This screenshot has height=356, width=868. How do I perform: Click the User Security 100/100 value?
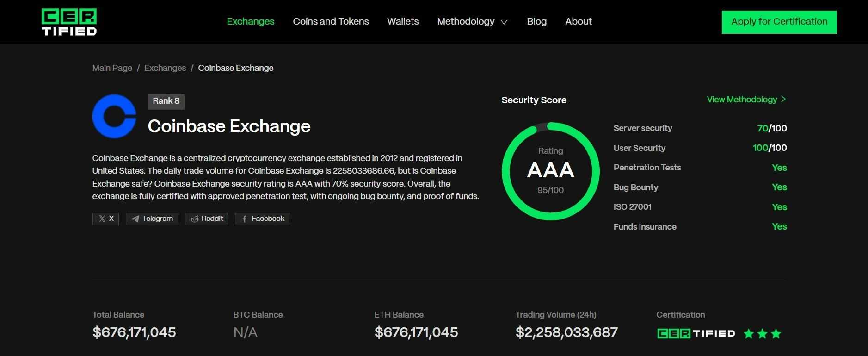tap(770, 148)
